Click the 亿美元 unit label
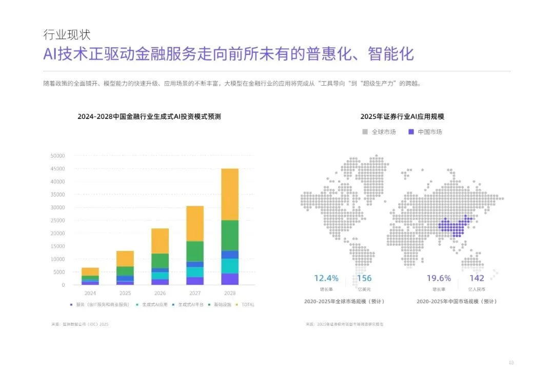The width and height of the screenshot is (554, 392). tap(364, 289)
